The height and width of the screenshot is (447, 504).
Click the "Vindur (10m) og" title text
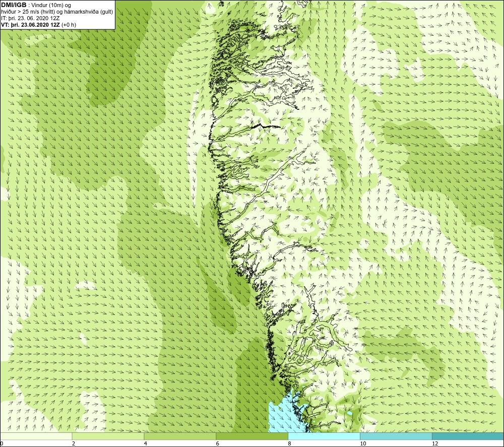pyautogui.click(x=51, y=6)
